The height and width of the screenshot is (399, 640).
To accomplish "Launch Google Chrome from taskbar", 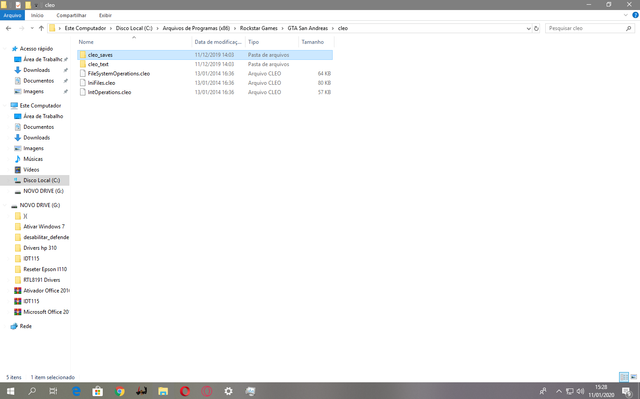I will 120,391.
